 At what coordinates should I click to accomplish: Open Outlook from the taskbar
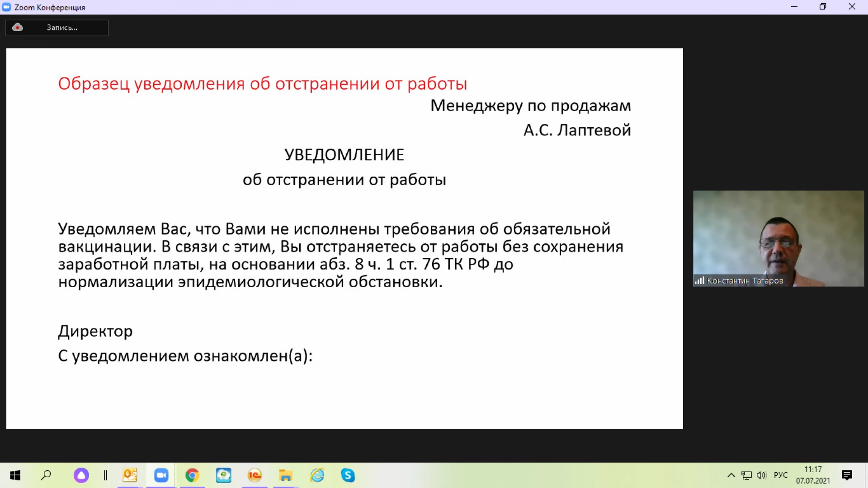coord(130,475)
